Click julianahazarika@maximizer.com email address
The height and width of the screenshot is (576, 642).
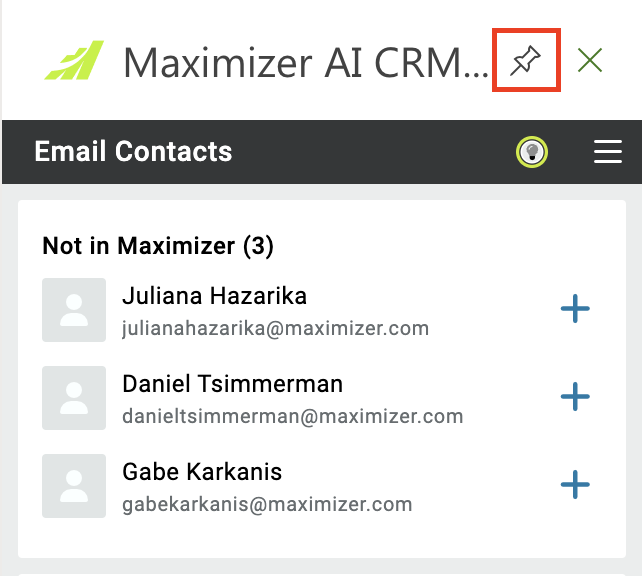click(276, 328)
